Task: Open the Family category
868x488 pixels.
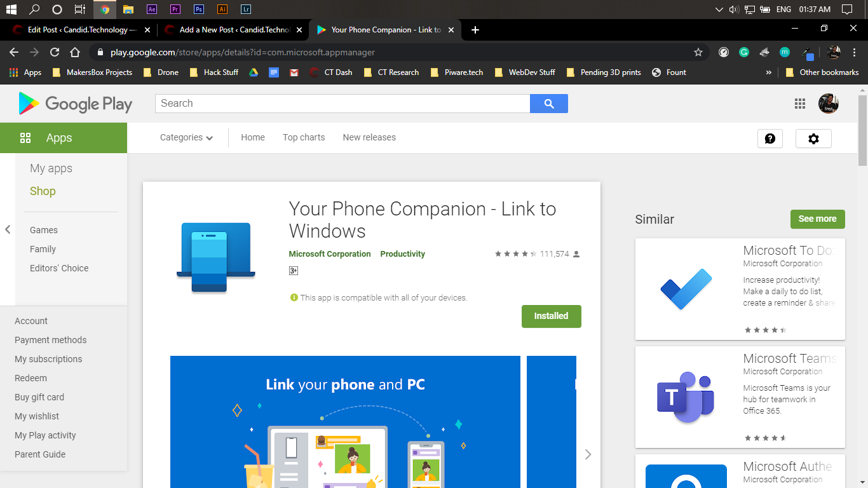Action: (x=43, y=249)
